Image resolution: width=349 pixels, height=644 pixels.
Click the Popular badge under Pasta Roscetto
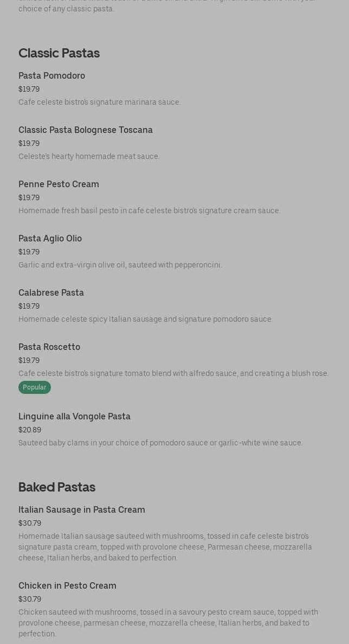(x=35, y=387)
